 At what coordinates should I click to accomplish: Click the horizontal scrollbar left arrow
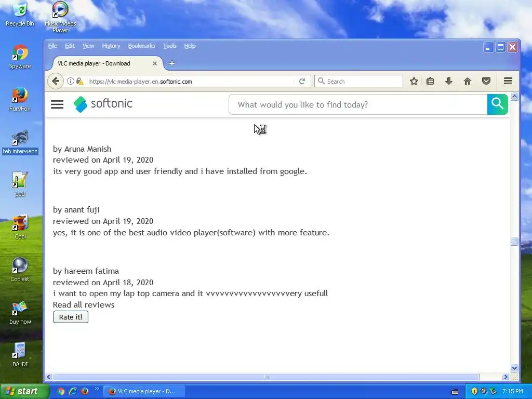49,377
